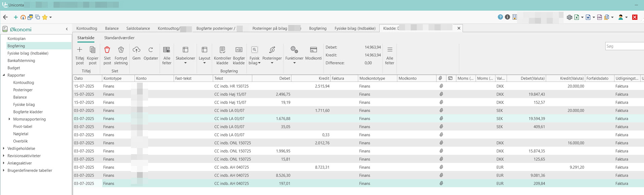Click the paperclip column header icon
Image resolution: width=644 pixels, height=195 pixels.
point(440,78)
